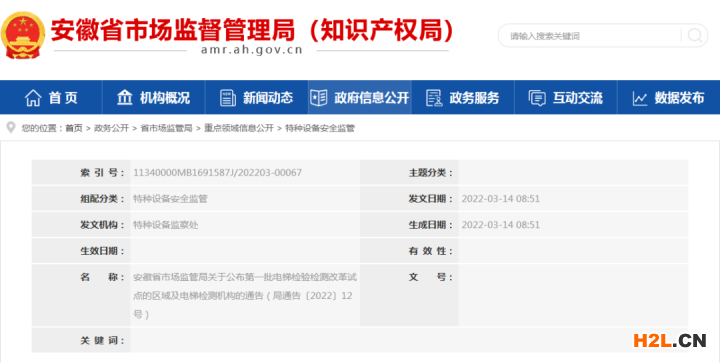Open 重点领域信息公开 breadcrumb link
Screen dimensions: 720x363
coord(239,128)
